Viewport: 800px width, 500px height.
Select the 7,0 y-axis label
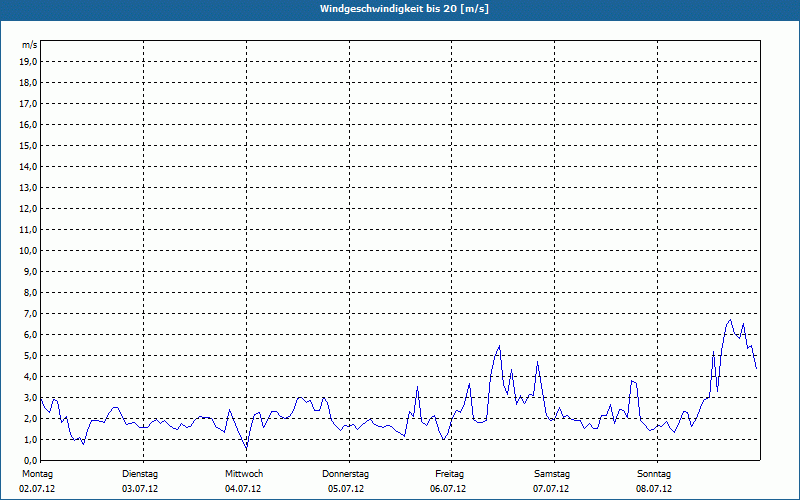point(31,313)
